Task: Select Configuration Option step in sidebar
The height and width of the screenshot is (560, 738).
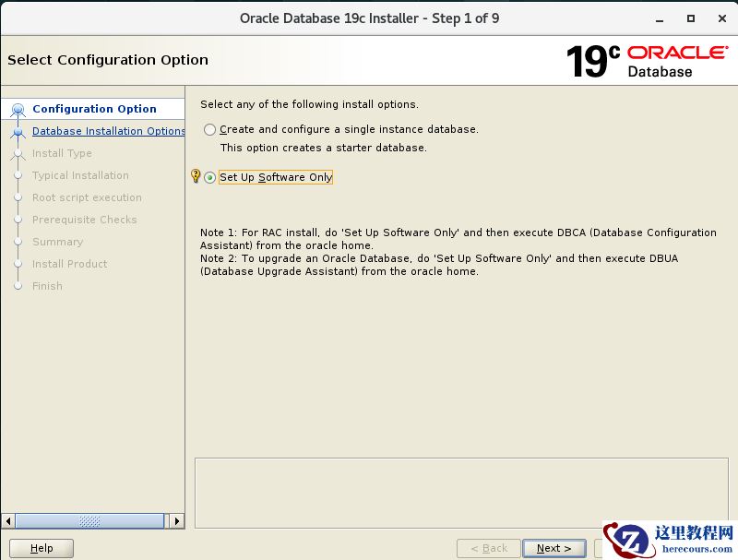Action: [x=94, y=109]
